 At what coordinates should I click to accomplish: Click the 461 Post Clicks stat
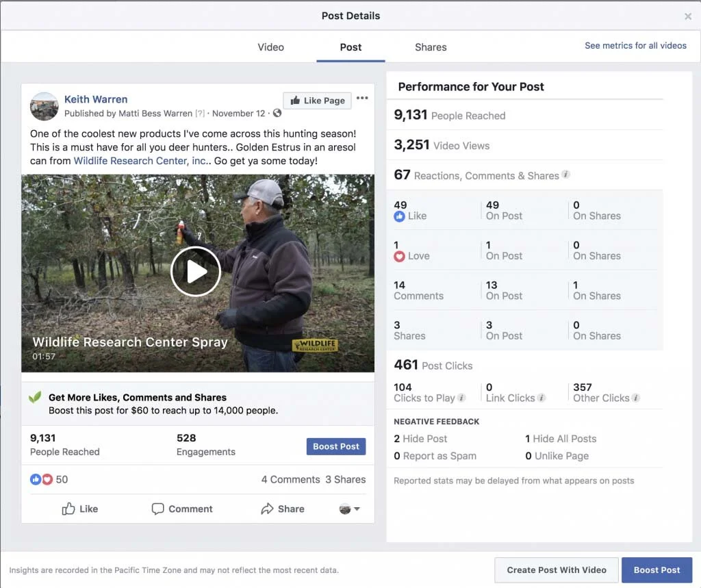click(433, 365)
